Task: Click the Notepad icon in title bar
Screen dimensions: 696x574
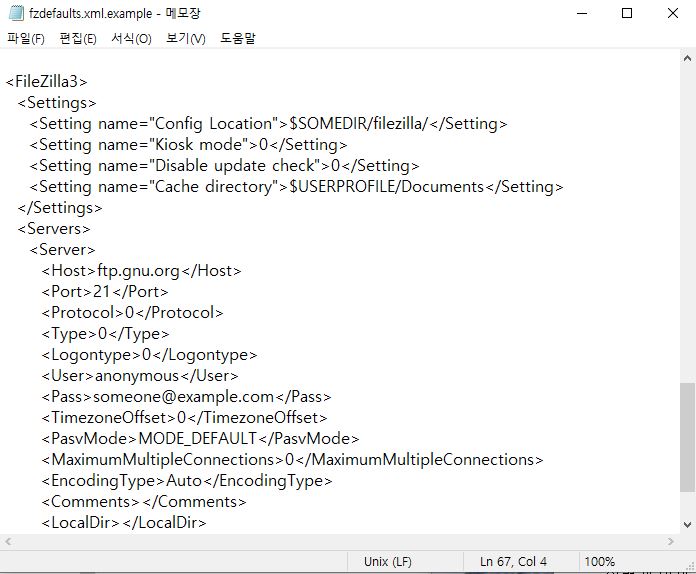Action: (x=16, y=13)
